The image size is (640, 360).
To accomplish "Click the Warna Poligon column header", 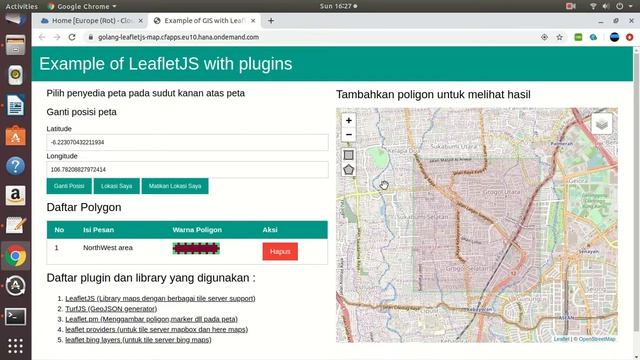I will (197, 230).
